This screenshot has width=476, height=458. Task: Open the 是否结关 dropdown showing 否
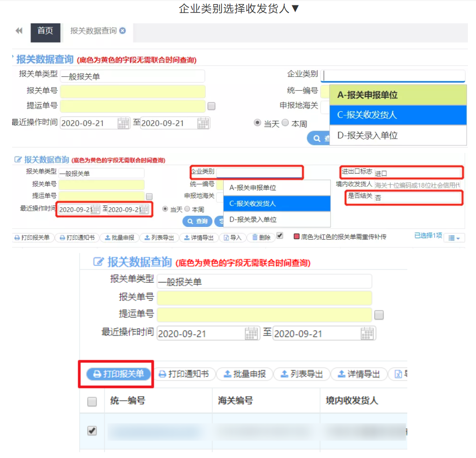tap(418, 197)
